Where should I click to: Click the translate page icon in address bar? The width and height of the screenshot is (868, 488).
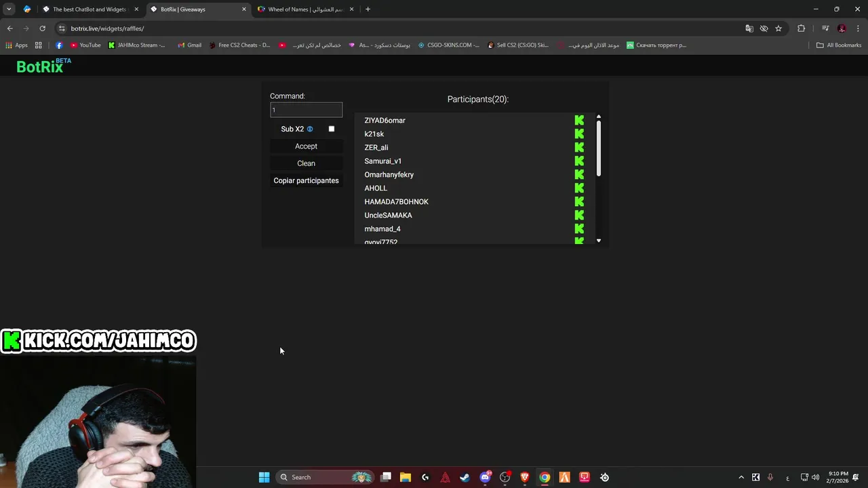749,28
